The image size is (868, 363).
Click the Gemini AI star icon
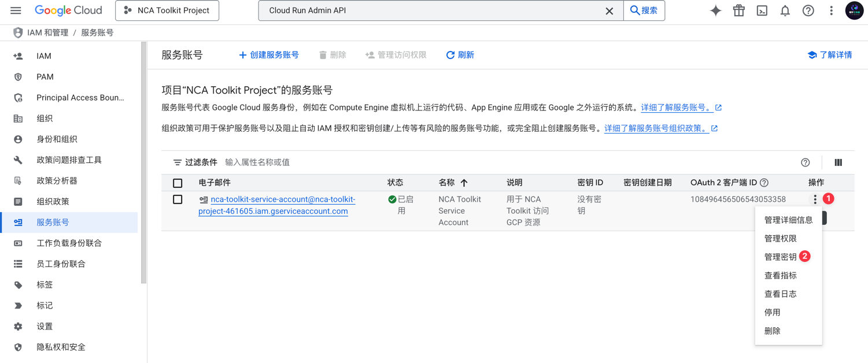715,10
